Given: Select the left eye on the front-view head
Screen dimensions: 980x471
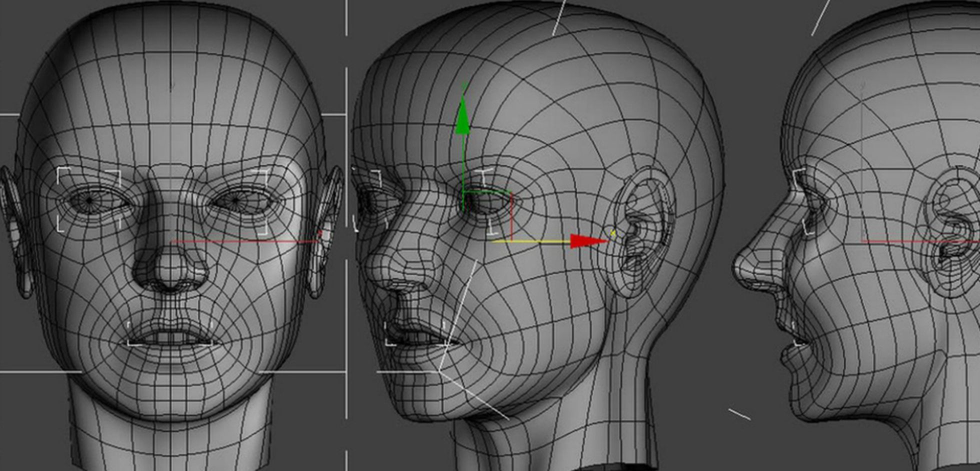Looking at the screenshot, I should [x=90, y=200].
